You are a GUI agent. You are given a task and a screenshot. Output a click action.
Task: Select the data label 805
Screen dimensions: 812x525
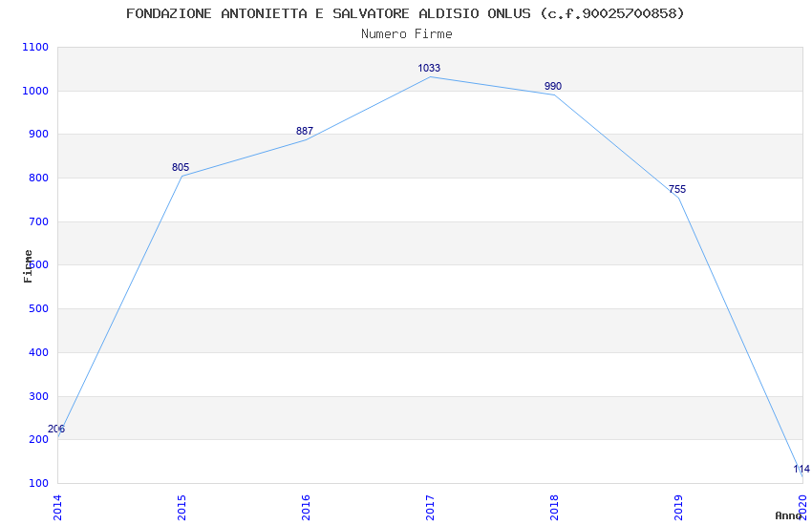point(181,167)
